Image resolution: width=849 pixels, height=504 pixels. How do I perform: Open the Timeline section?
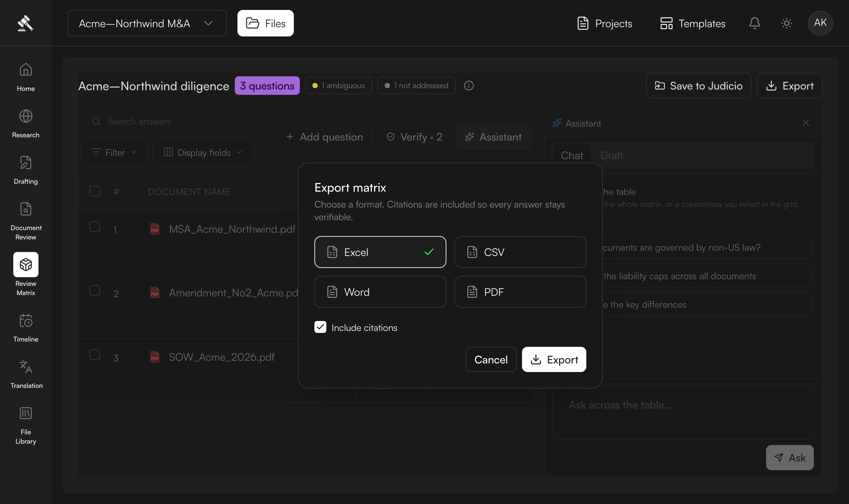[x=26, y=328]
